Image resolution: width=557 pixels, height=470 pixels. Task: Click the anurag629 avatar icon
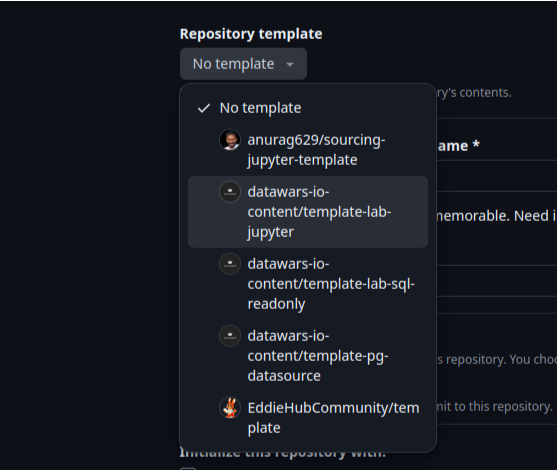[x=230, y=140]
